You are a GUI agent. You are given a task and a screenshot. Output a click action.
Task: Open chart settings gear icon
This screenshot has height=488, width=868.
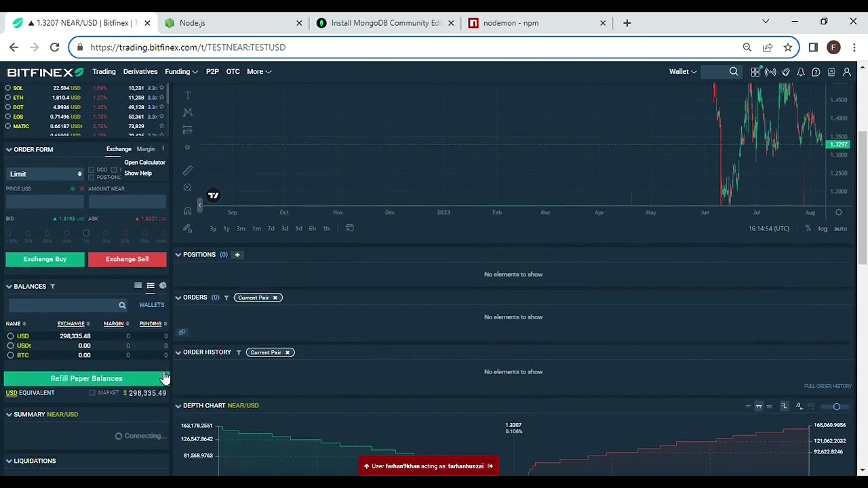tap(839, 212)
